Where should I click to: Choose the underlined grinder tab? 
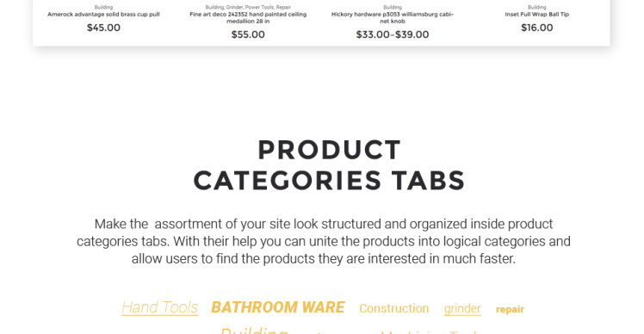(x=462, y=308)
